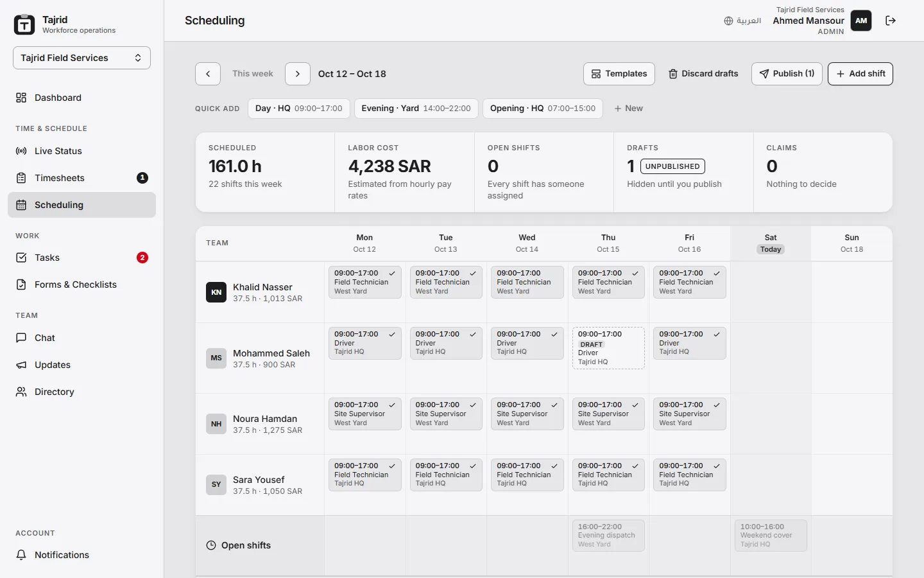Open shift Templates
This screenshot has height=578, width=924.
[x=619, y=74]
